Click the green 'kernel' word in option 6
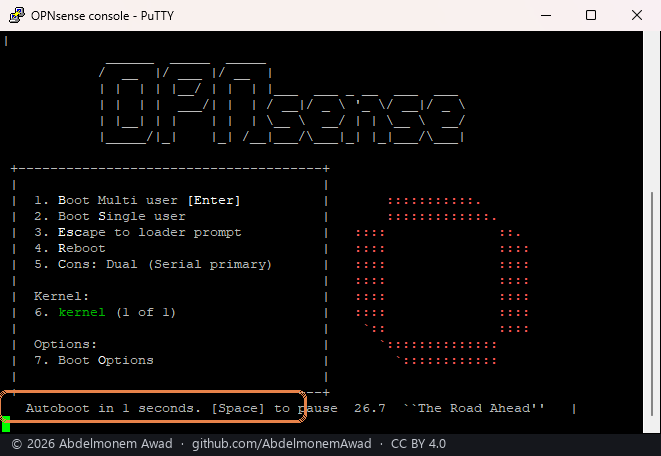This screenshot has width=661, height=456. (x=82, y=312)
